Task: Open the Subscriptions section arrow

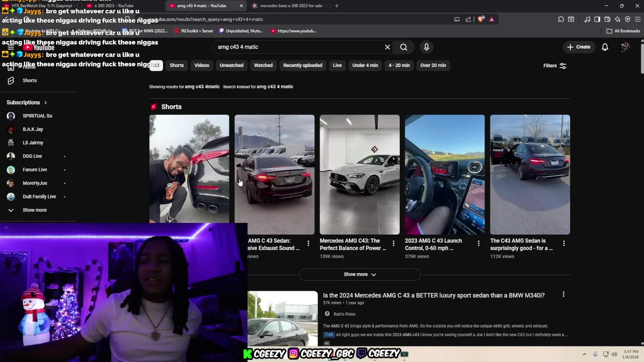Action: point(45,103)
